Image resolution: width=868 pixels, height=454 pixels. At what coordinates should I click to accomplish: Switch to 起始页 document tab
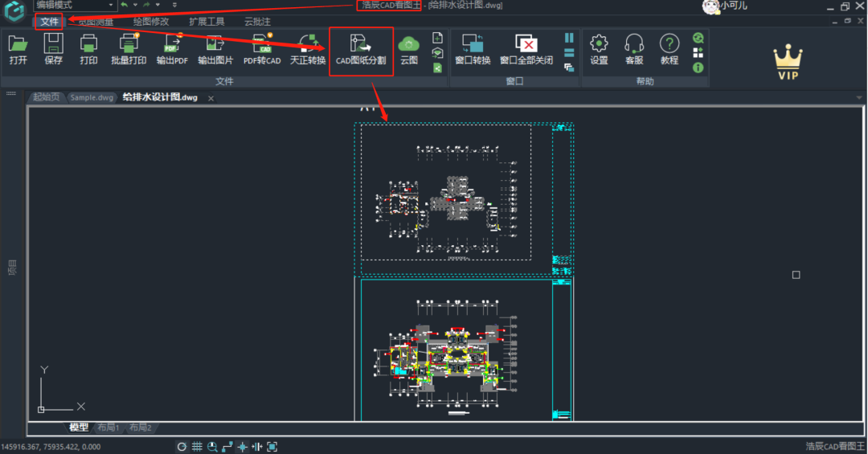(x=46, y=97)
